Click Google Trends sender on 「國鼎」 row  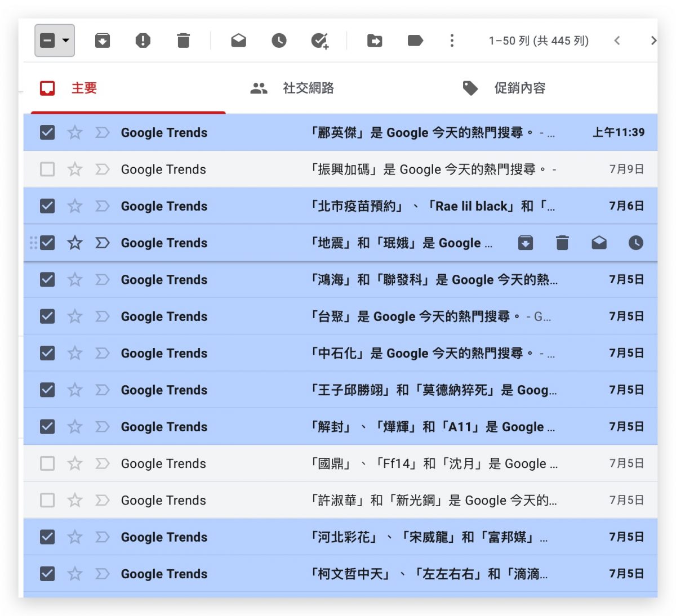point(163,463)
